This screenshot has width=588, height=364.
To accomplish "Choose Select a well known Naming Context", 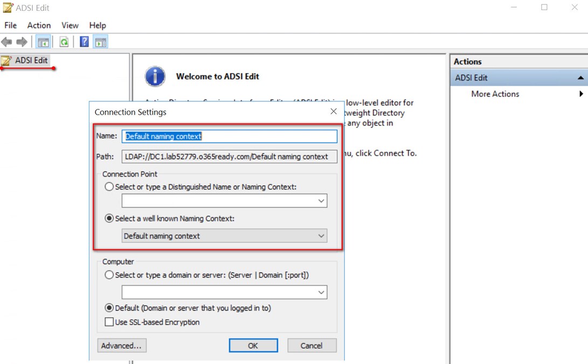I will [109, 218].
